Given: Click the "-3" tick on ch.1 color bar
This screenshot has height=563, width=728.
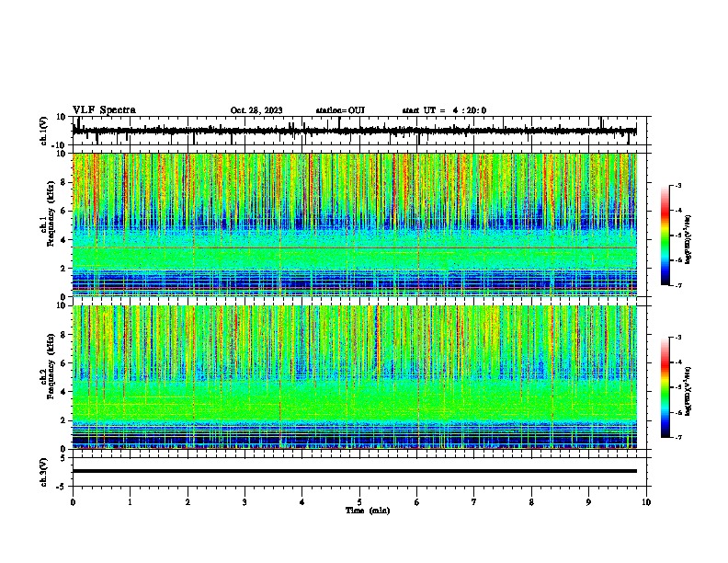Looking at the screenshot, I should pyautogui.click(x=678, y=185).
